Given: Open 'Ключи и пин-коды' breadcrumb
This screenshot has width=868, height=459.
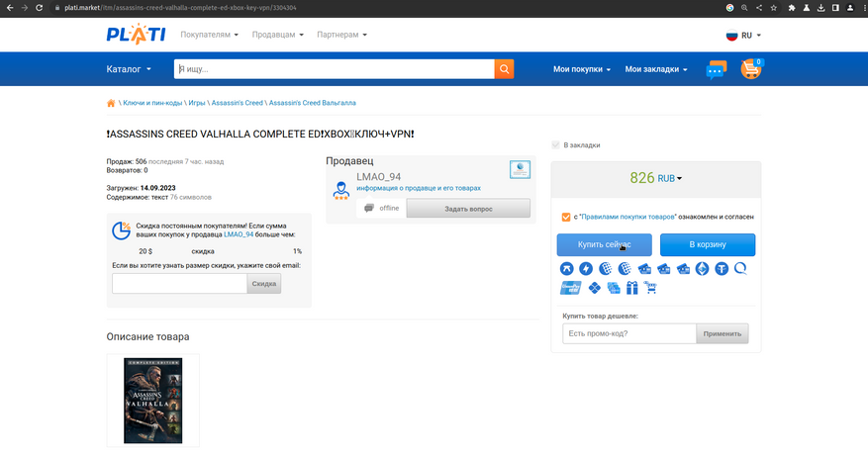Looking at the screenshot, I should point(152,103).
